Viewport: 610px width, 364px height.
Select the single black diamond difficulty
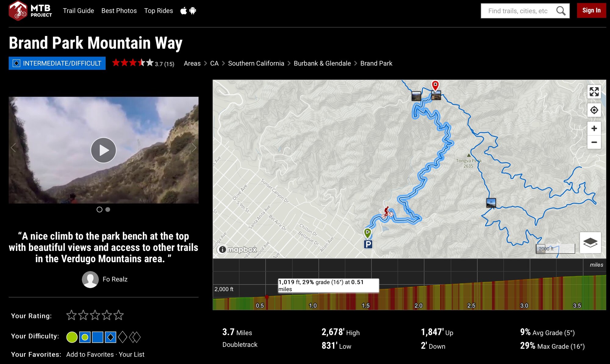tap(122, 337)
